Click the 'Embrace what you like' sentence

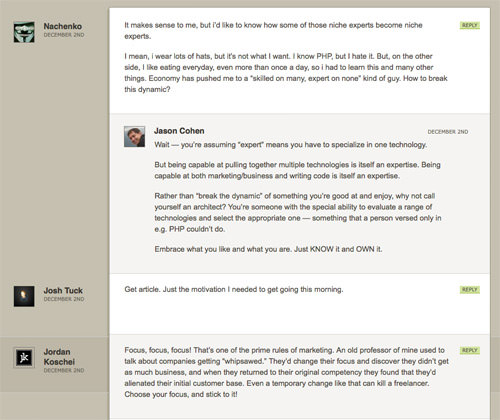pos(268,249)
